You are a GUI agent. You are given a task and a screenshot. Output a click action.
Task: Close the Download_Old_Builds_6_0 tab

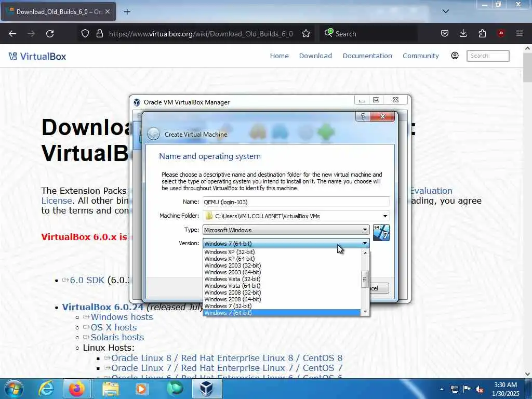click(108, 11)
